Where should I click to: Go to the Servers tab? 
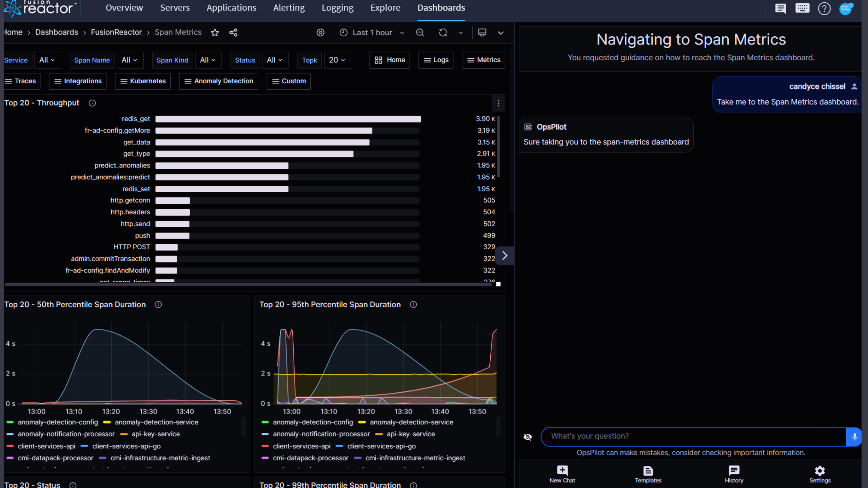175,7
